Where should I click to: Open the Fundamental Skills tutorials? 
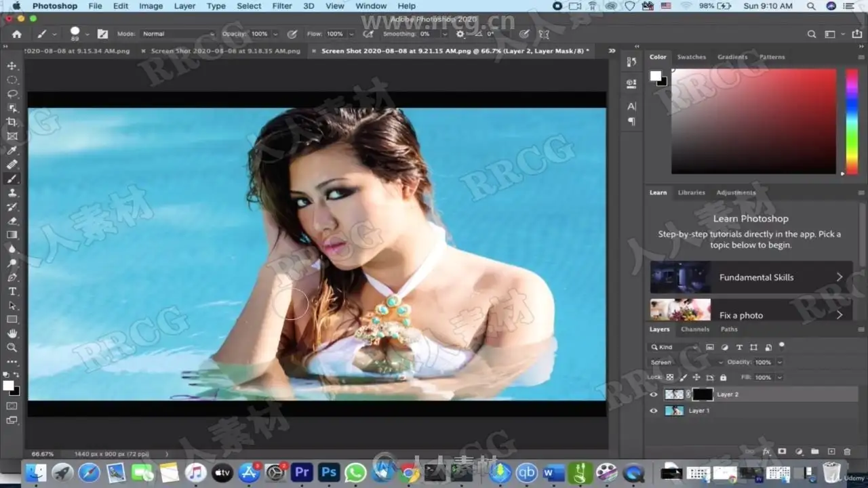(751, 277)
